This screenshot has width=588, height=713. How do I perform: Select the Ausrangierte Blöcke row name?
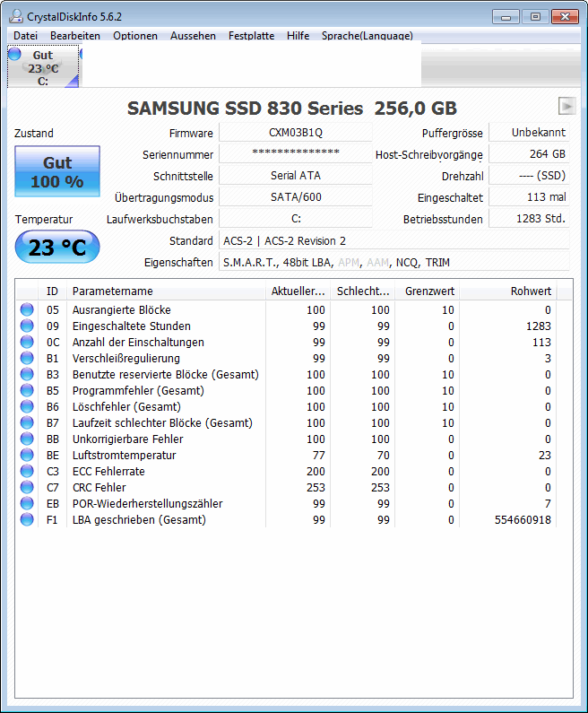coord(121,309)
